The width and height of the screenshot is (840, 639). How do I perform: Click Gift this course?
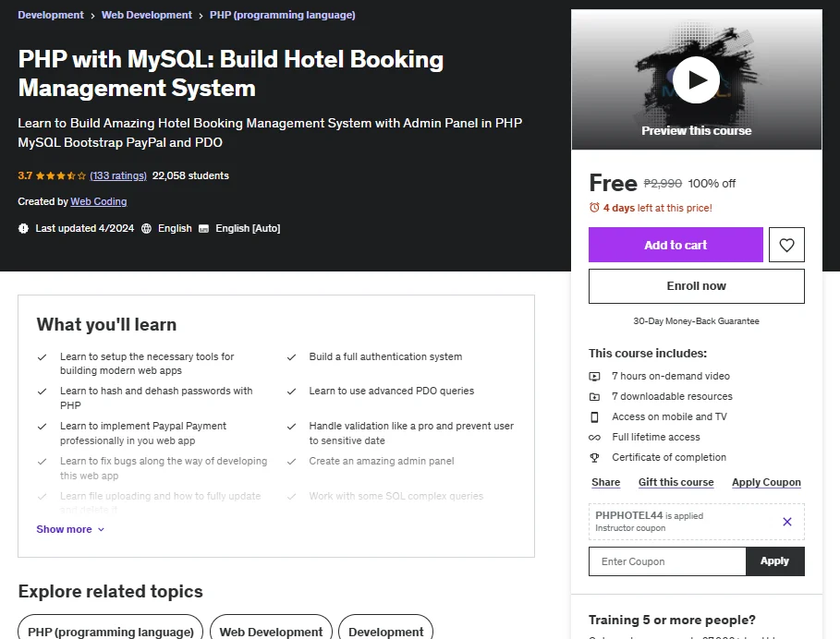(676, 482)
